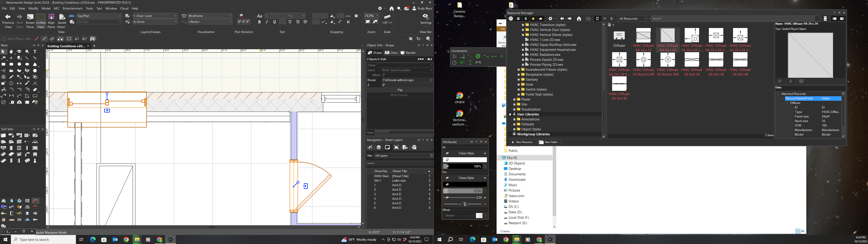Select the Text tool in Basic palette
Image resolution: width=868 pixels, height=244 pixels.
[x=35, y=52]
